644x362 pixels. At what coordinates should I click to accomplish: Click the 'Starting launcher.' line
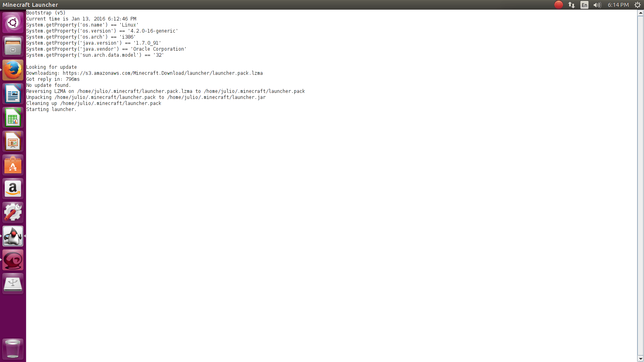(51, 109)
